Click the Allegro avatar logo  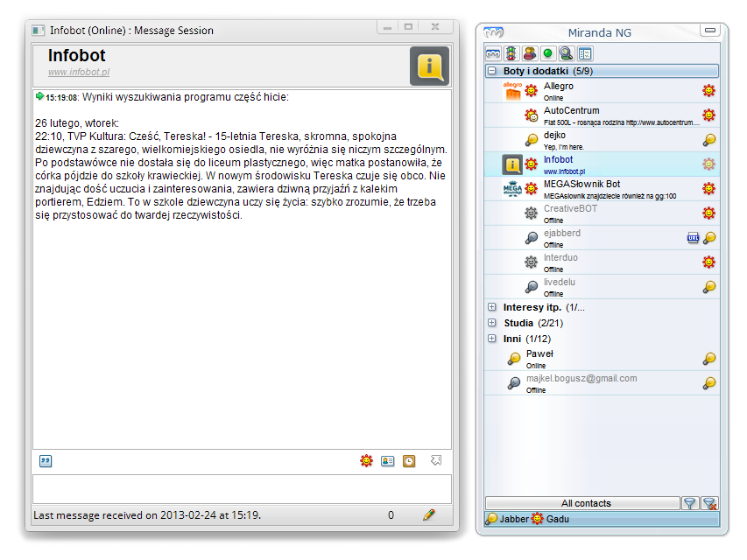click(x=512, y=90)
